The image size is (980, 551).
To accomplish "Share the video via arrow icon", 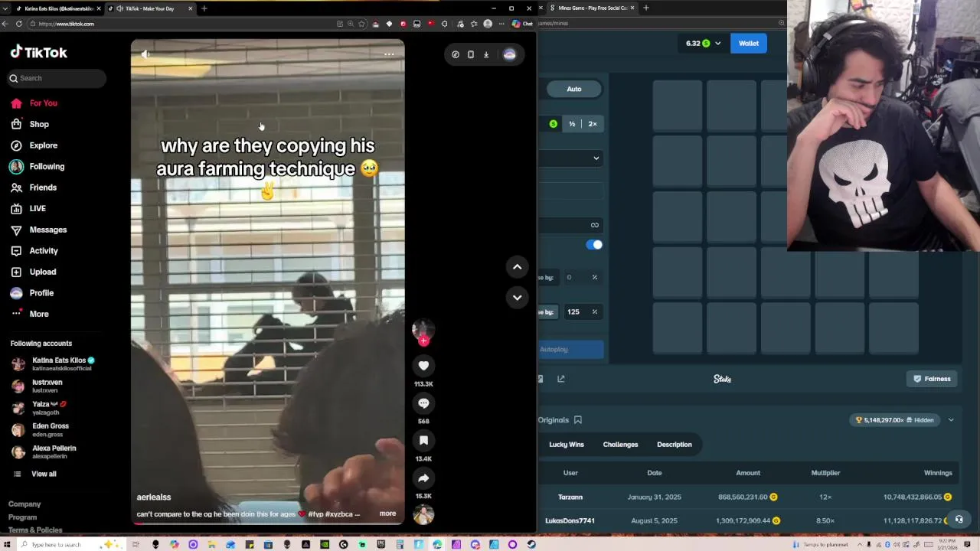I will (x=423, y=478).
